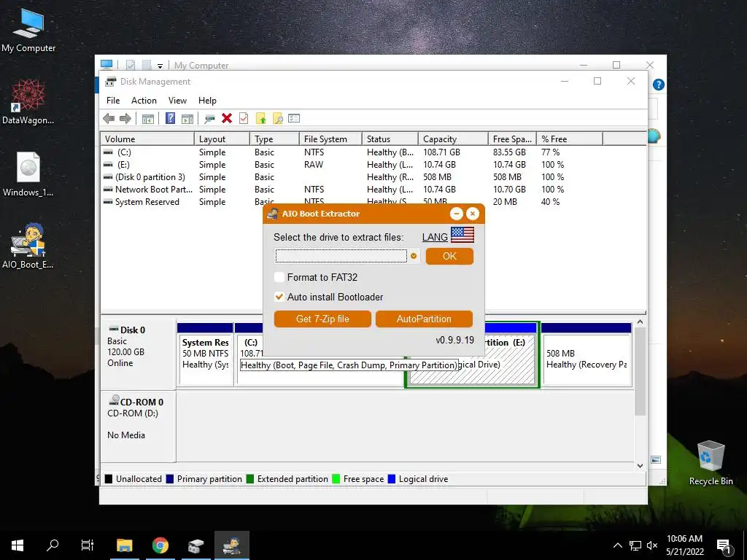
Task: Click the AutoPartition button
Action: [x=424, y=319]
